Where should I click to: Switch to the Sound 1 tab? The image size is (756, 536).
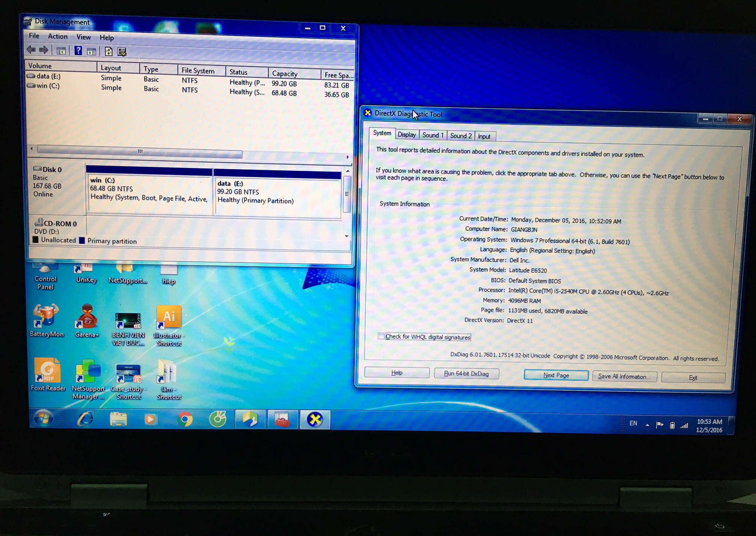point(433,135)
